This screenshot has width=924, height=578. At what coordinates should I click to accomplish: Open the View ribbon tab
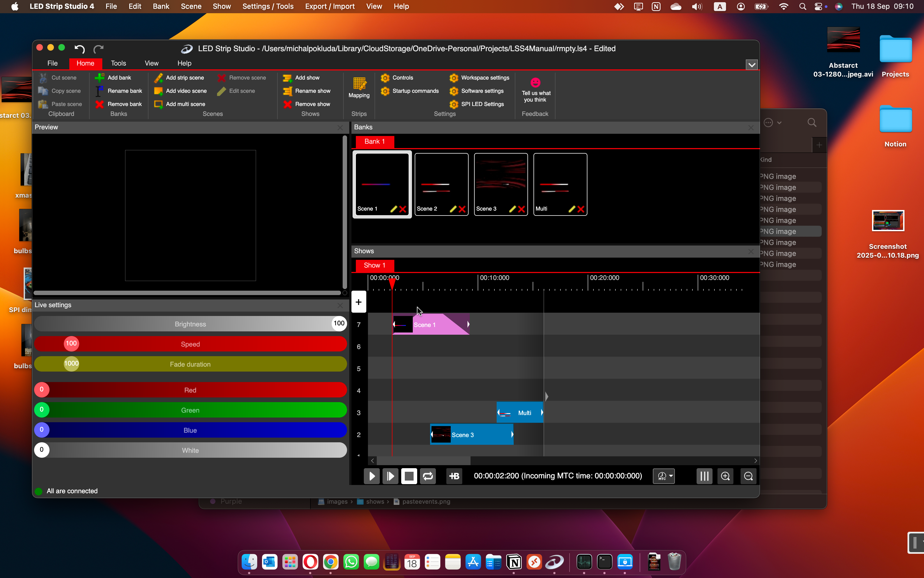point(152,64)
